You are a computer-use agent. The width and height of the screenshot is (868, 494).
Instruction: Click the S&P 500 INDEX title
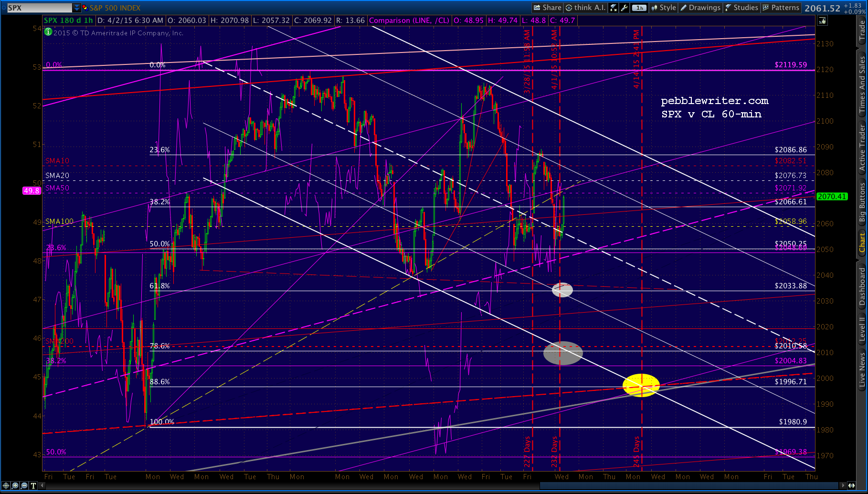(115, 8)
